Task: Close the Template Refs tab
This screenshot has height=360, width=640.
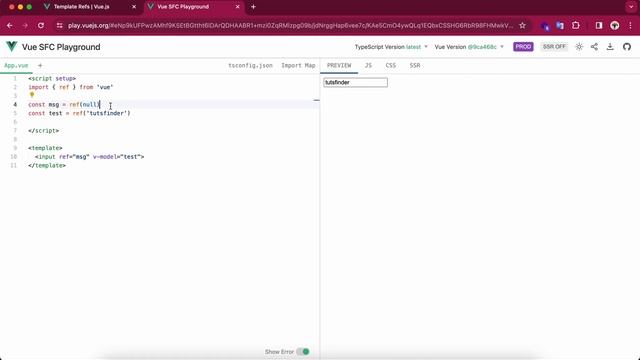Action: (134, 7)
